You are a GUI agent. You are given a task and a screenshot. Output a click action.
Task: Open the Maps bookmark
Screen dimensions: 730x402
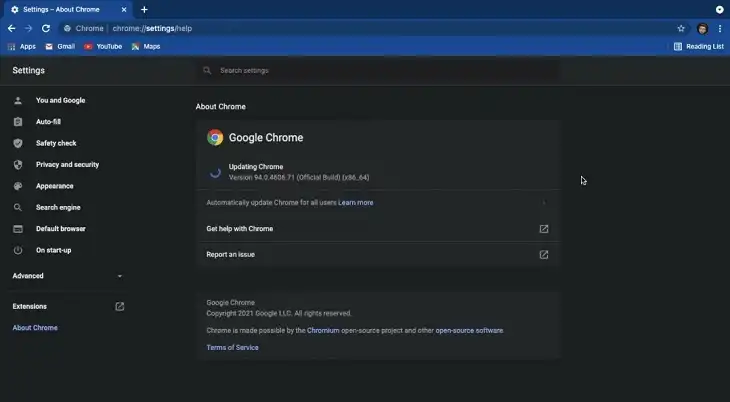coord(146,47)
